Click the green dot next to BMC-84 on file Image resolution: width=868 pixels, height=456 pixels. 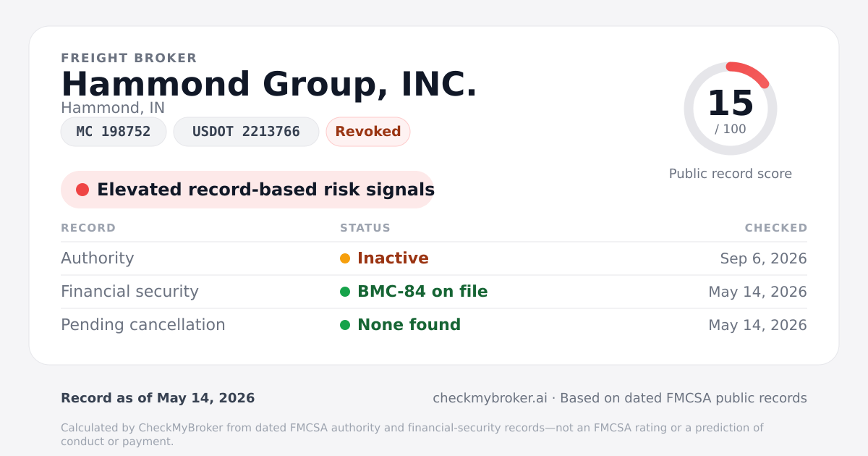pyautogui.click(x=345, y=292)
